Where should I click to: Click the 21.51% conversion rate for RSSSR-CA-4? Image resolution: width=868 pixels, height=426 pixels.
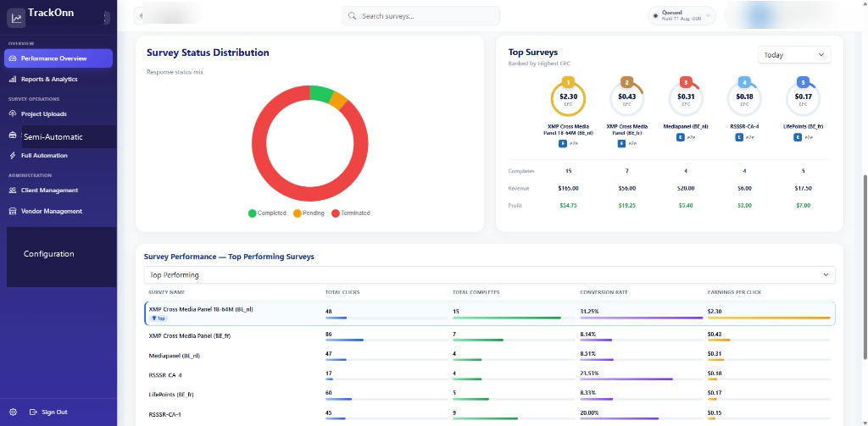(588, 375)
